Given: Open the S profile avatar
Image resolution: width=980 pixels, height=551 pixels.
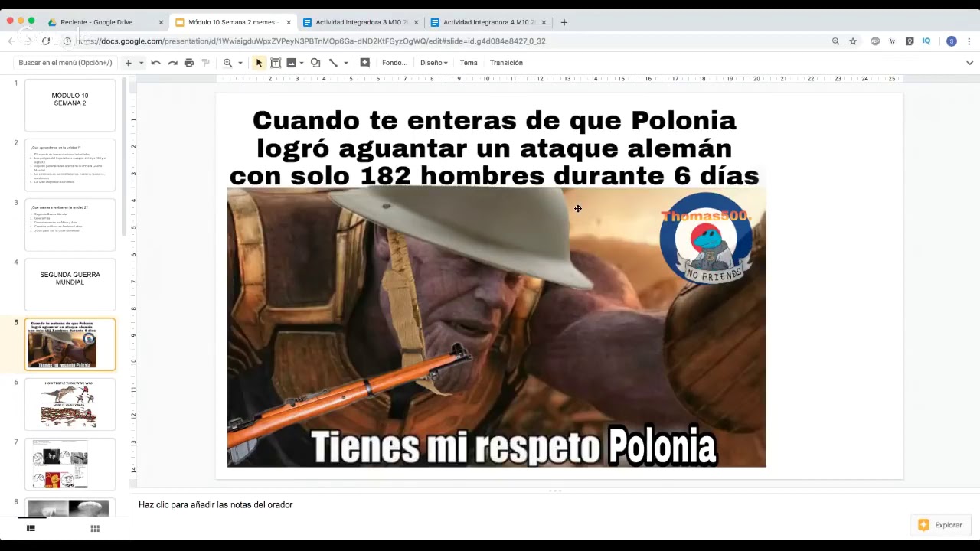Looking at the screenshot, I should click(x=952, y=41).
